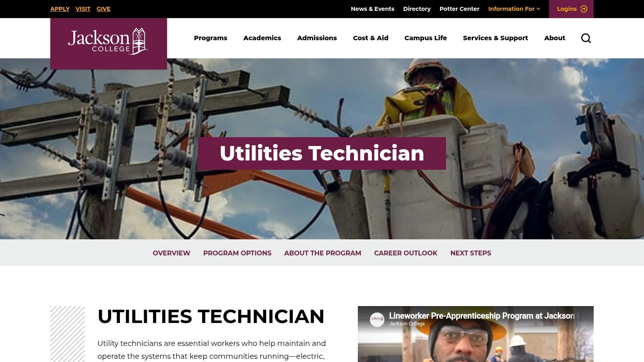Viewport: 644px width, 362px height.
Task: Select the PROGRAM OPTIONS section tab
Action: [x=237, y=253]
